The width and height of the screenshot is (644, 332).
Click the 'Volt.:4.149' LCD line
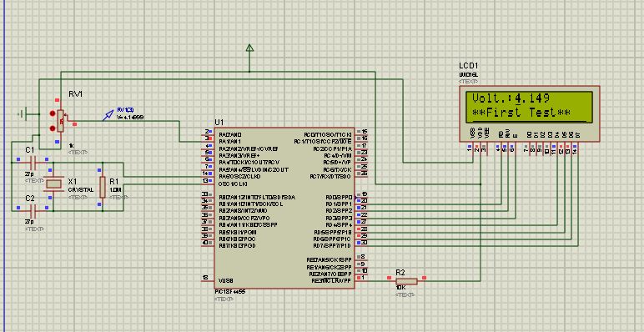pyautogui.click(x=511, y=98)
